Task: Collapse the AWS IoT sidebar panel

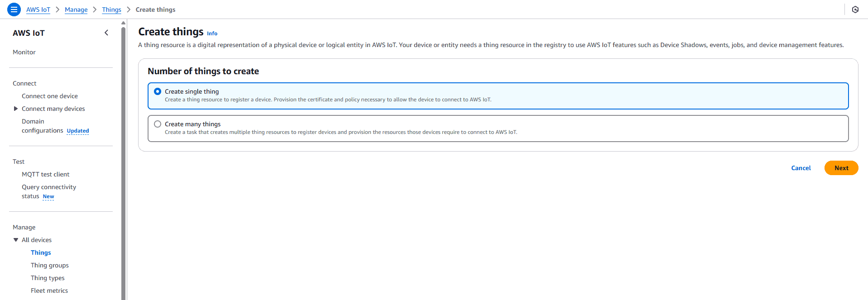Action: 106,33
